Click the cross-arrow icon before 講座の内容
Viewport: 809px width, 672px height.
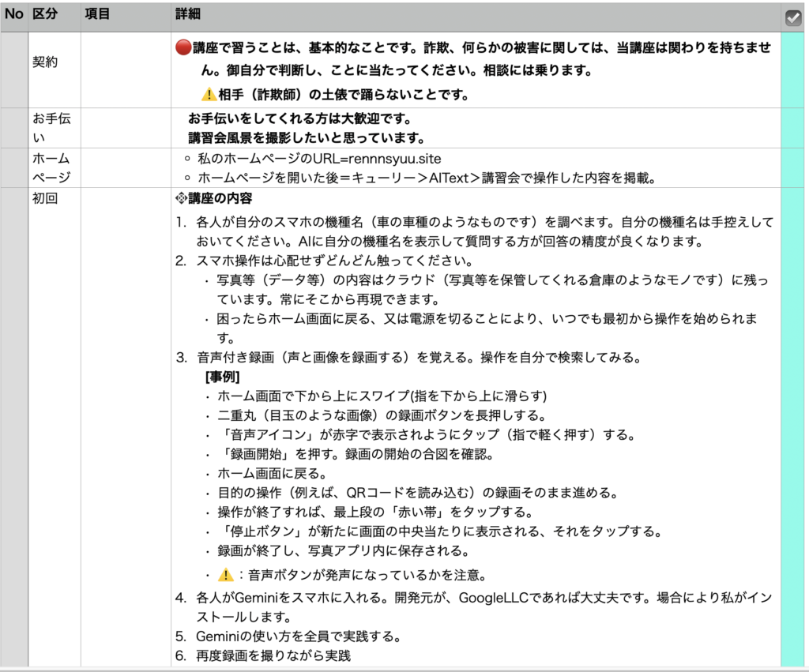180,198
